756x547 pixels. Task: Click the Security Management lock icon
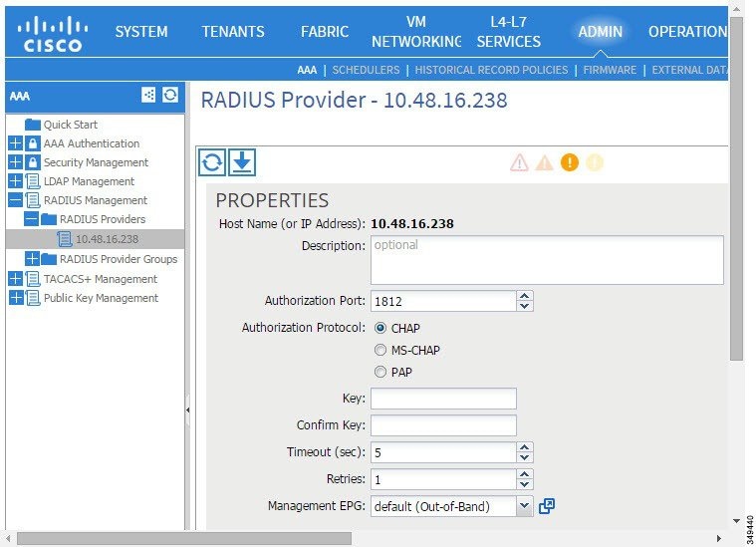pos(32,162)
